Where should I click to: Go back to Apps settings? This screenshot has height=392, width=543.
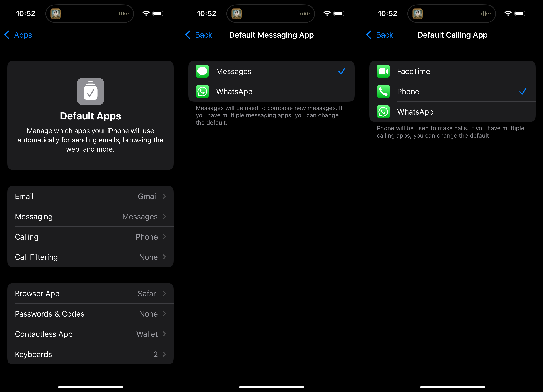pos(18,35)
